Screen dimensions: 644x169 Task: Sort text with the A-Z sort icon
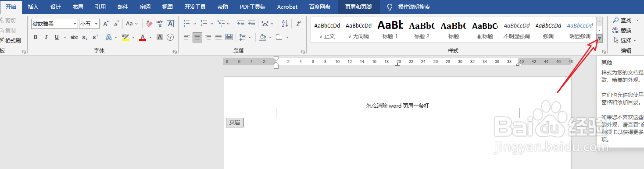(x=285, y=24)
